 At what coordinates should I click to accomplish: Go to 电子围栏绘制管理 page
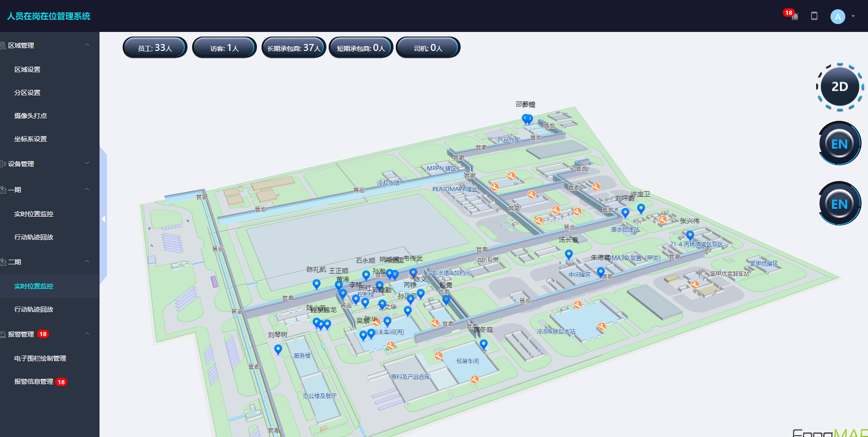[40, 358]
